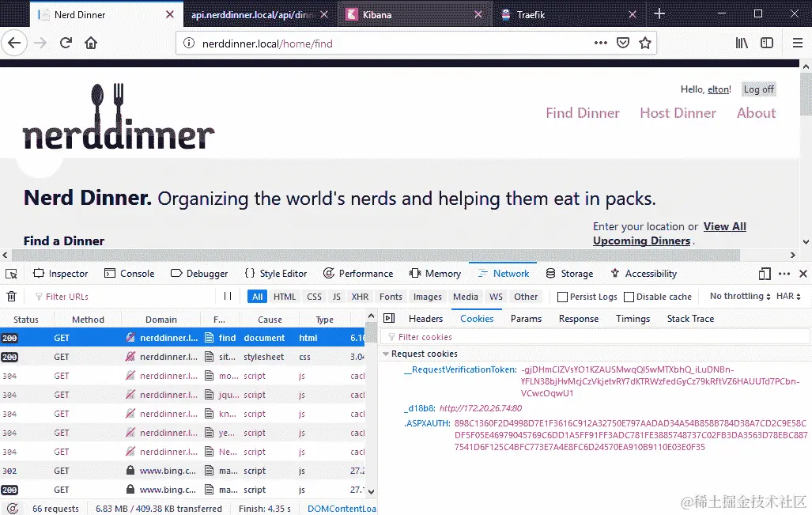Bookmark this page with the star icon

pyautogui.click(x=644, y=43)
